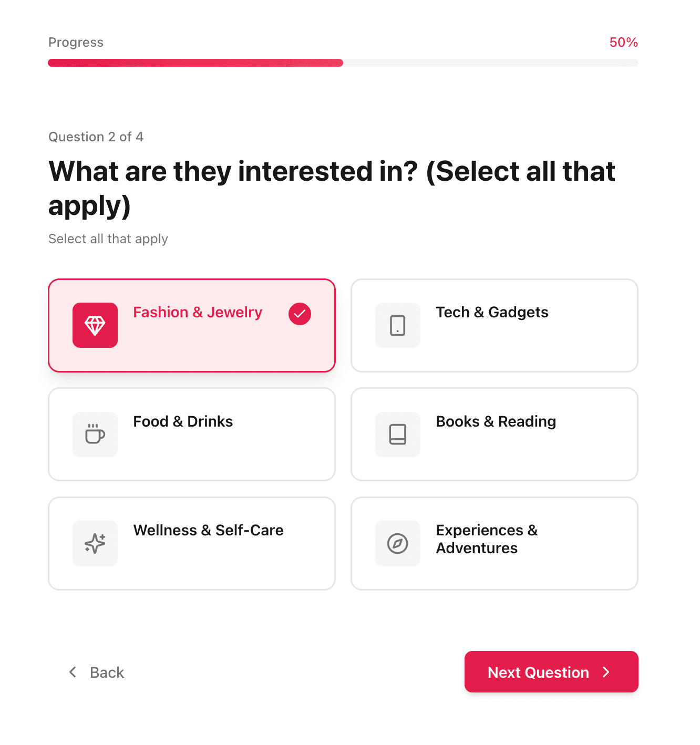Uncheck the Fashion & Jewelry checkmark
Screen dimensions: 700x745
click(x=300, y=314)
